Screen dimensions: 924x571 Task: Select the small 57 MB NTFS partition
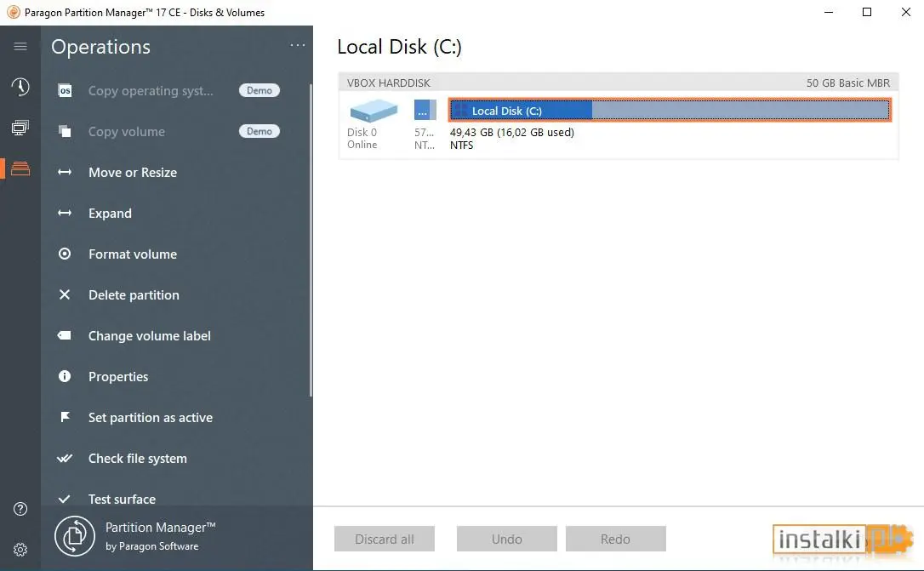click(x=425, y=110)
